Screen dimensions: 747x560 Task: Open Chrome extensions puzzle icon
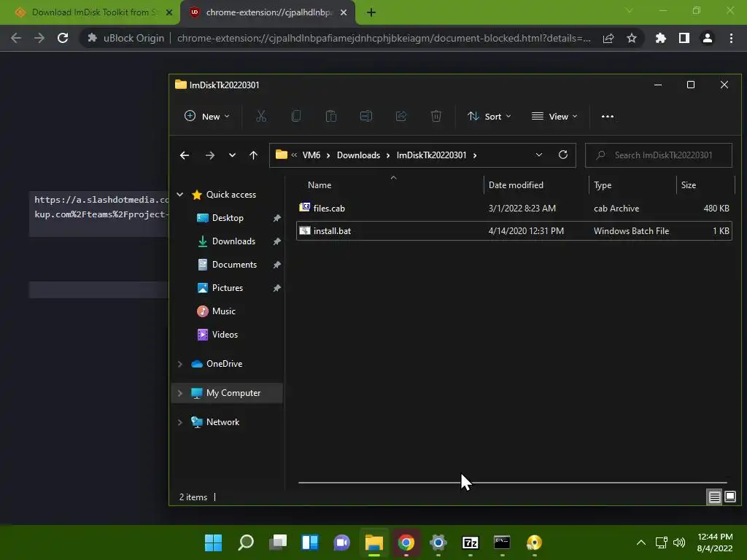click(661, 38)
